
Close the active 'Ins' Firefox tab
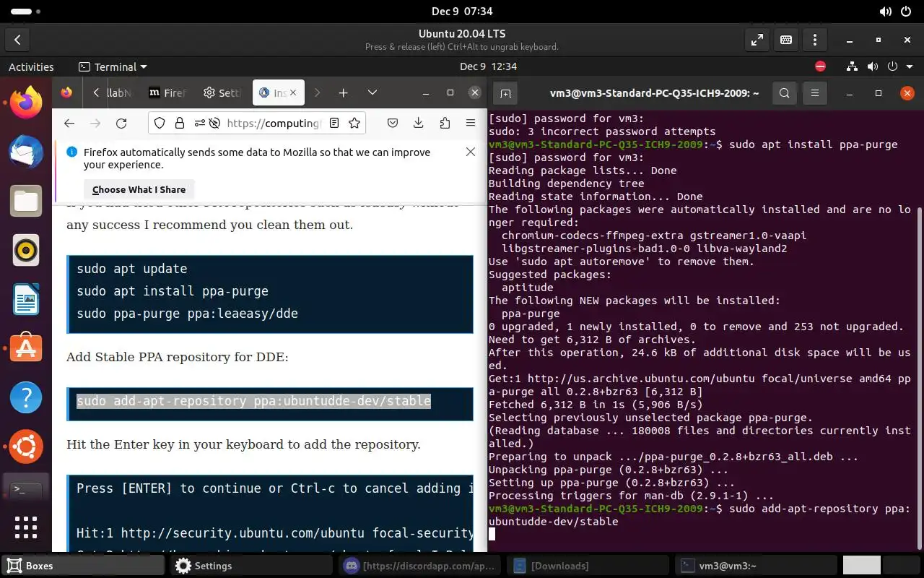click(x=294, y=92)
